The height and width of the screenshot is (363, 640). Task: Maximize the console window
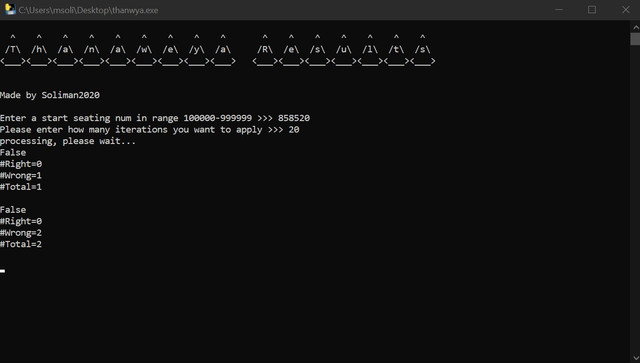click(592, 9)
